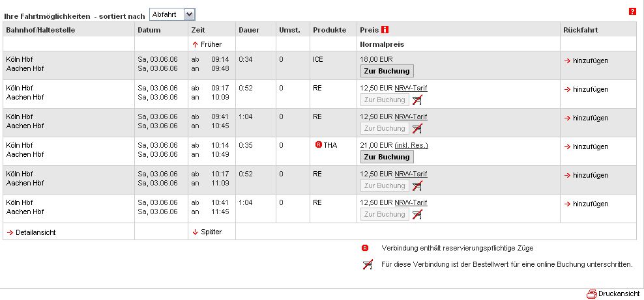Click crossed-out cart icon for 09:17 RE connection
Screen dimensions: 644x300
(417, 100)
